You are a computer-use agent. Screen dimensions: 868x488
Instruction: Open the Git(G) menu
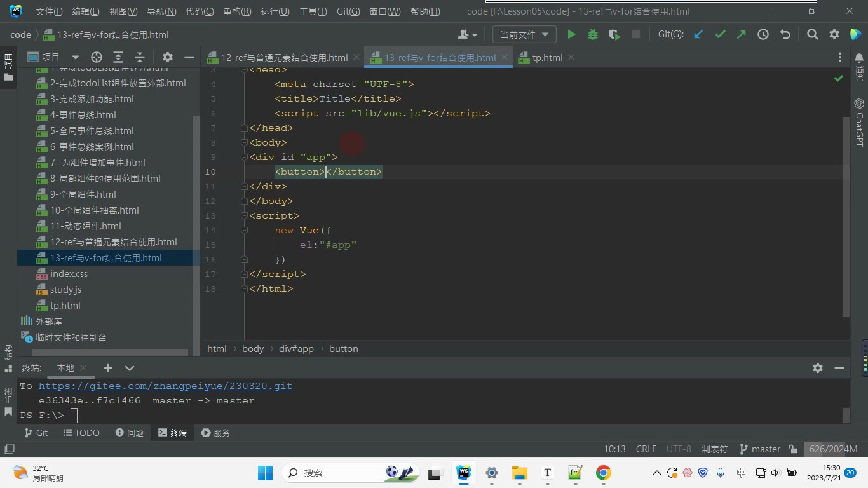(348, 11)
